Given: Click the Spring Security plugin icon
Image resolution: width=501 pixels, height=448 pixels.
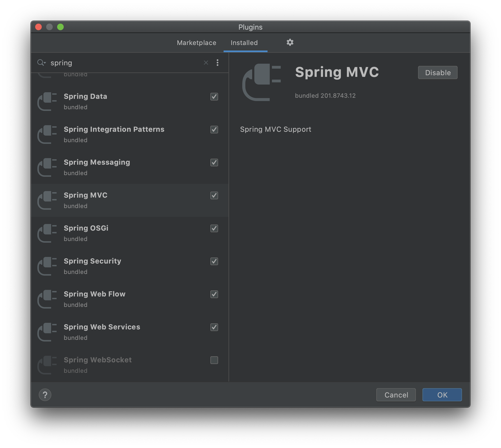Looking at the screenshot, I should click(x=47, y=266).
